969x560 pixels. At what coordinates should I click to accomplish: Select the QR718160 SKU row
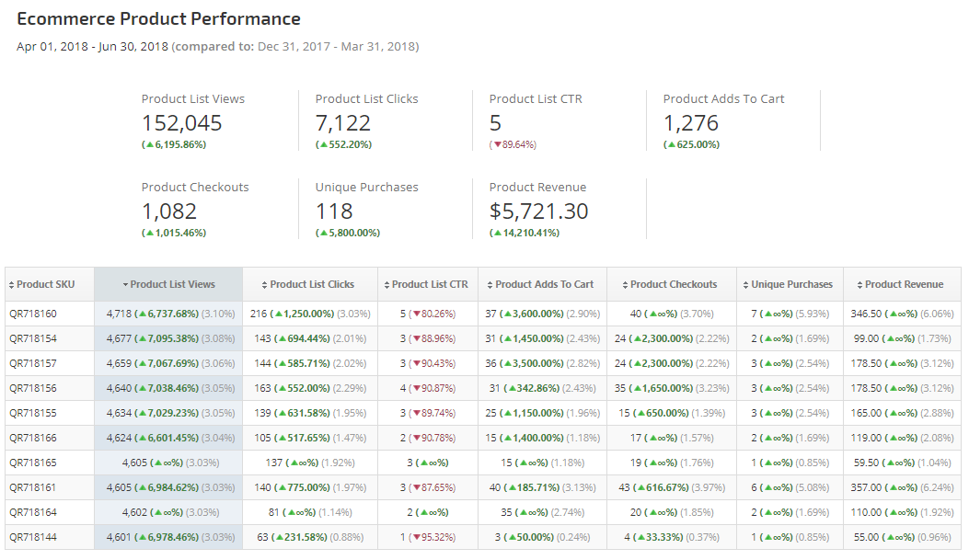33,314
